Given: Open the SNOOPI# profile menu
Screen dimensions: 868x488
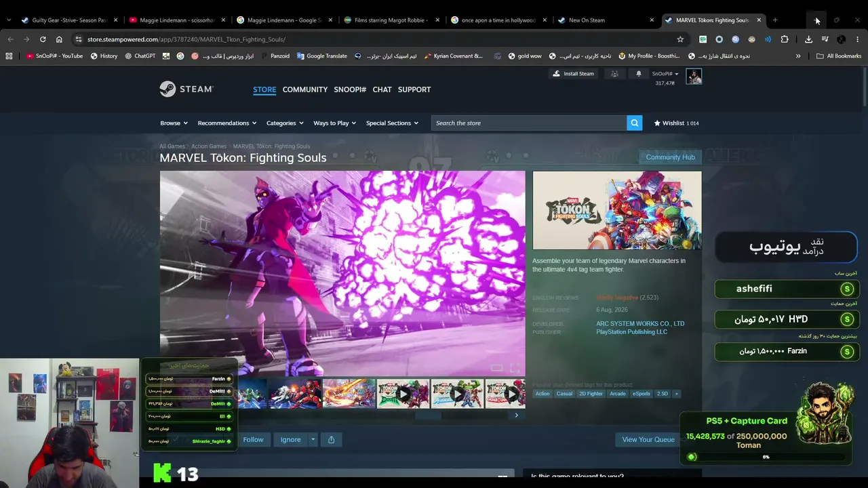Looking at the screenshot, I should coord(350,89).
